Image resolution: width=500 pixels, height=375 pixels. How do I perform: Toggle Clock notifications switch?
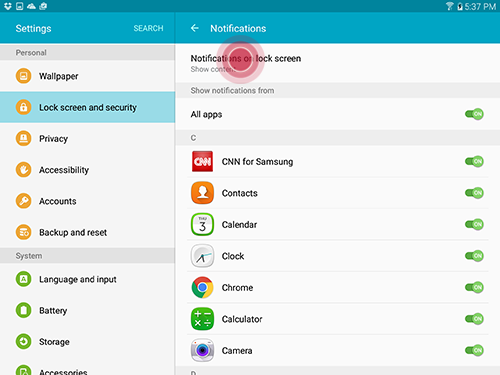(x=474, y=256)
